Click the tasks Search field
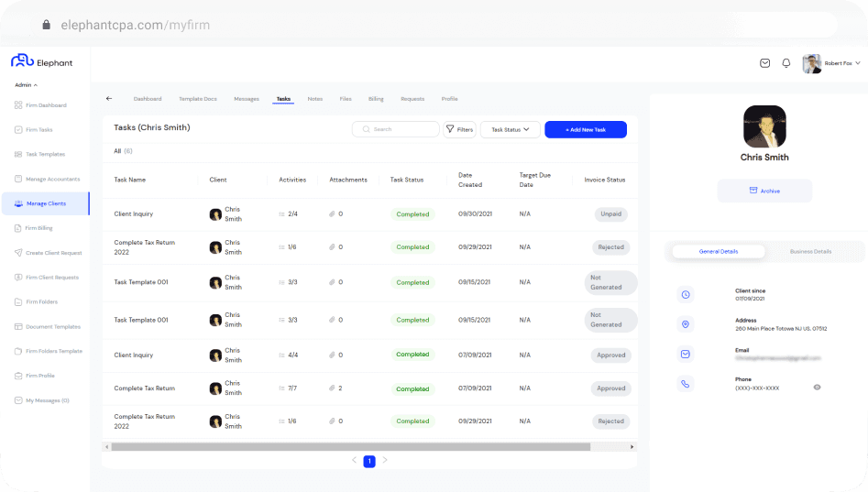This screenshot has height=492, width=868. [x=396, y=129]
